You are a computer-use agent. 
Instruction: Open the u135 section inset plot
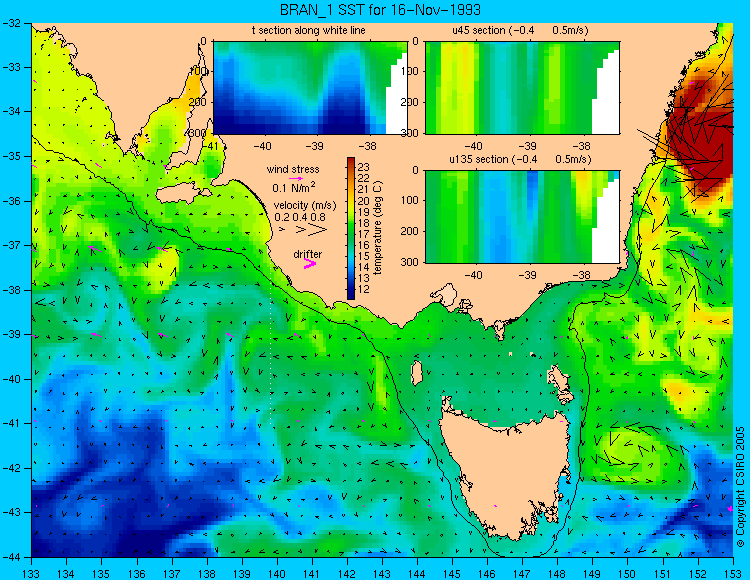pos(522,216)
